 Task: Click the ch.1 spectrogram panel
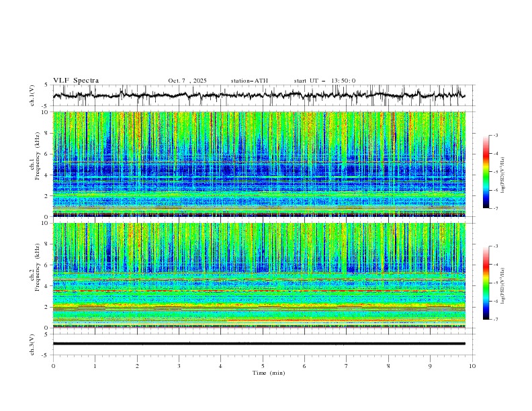click(x=259, y=164)
